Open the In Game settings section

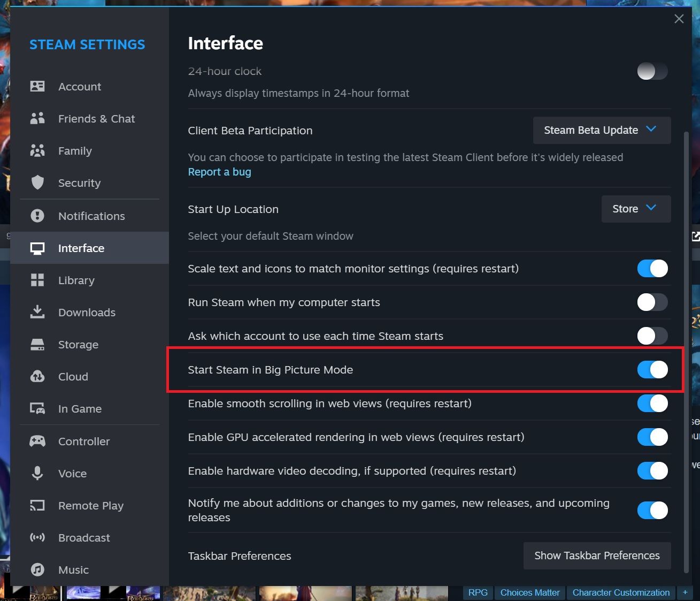pos(79,408)
